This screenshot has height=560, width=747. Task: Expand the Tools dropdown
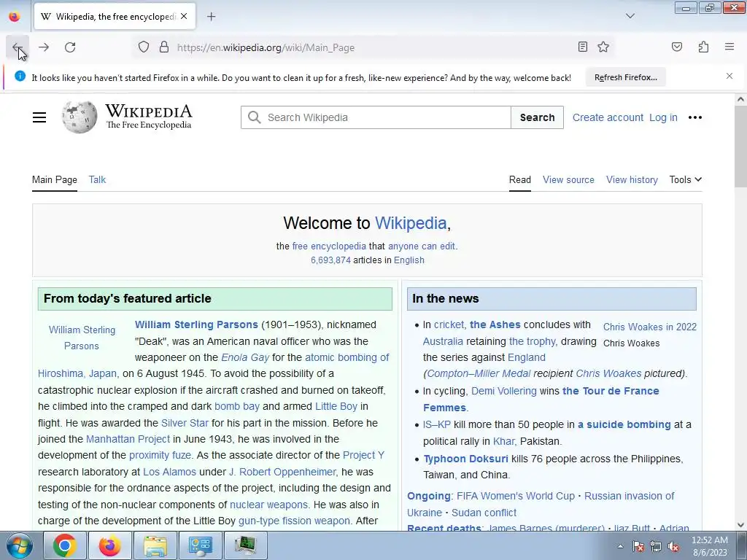tap(685, 179)
